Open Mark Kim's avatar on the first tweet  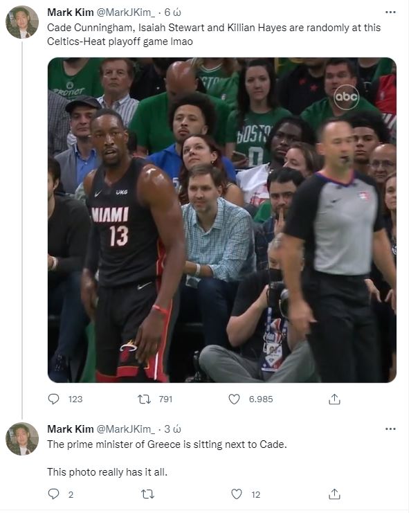click(x=22, y=22)
